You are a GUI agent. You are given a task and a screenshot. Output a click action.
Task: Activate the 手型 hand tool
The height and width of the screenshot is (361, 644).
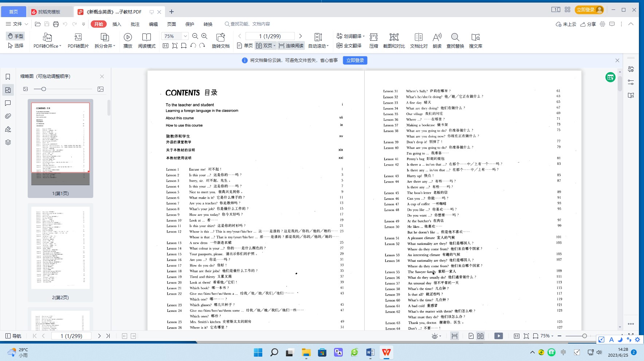(x=16, y=36)
